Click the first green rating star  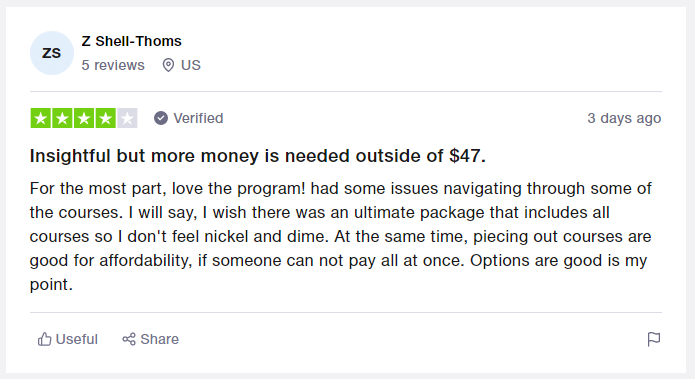[x=41, y=118]
